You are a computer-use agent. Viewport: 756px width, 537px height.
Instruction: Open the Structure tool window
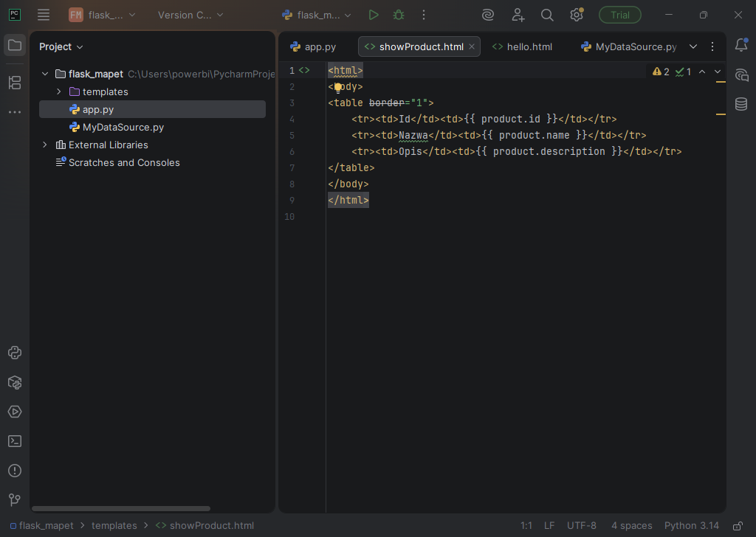pyautogui.click(x=15, y=83)
